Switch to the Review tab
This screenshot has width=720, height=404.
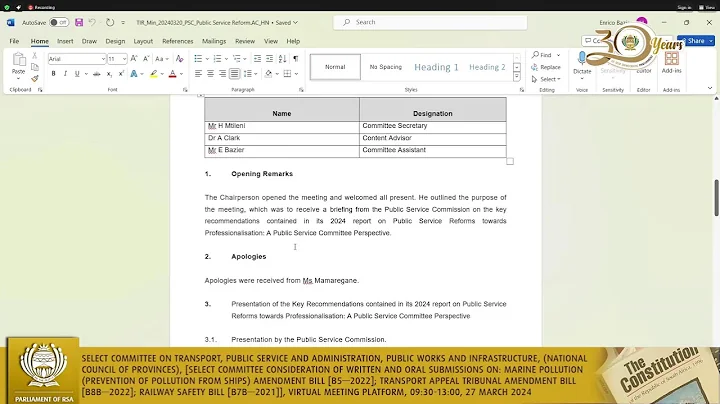245,41
